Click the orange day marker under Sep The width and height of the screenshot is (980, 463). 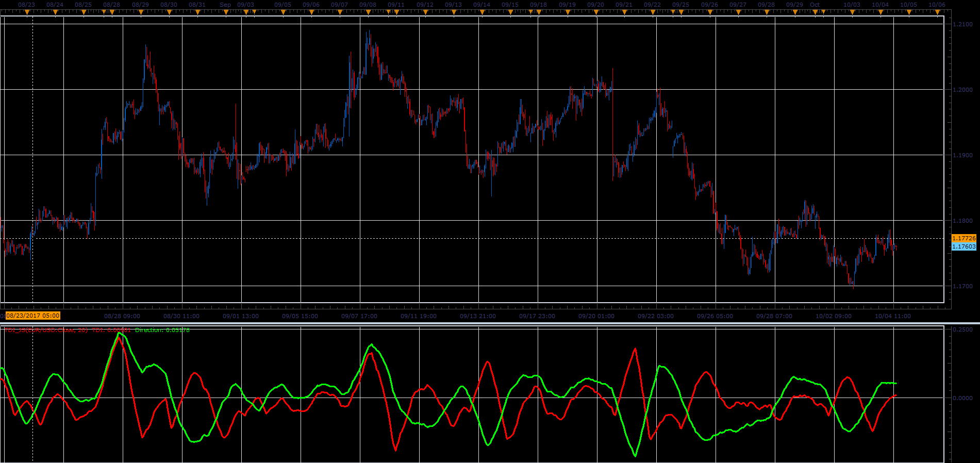(x=226, y=13)
